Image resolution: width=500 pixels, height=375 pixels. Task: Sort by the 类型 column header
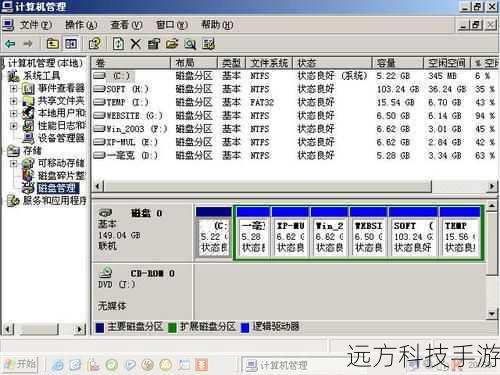232,63
